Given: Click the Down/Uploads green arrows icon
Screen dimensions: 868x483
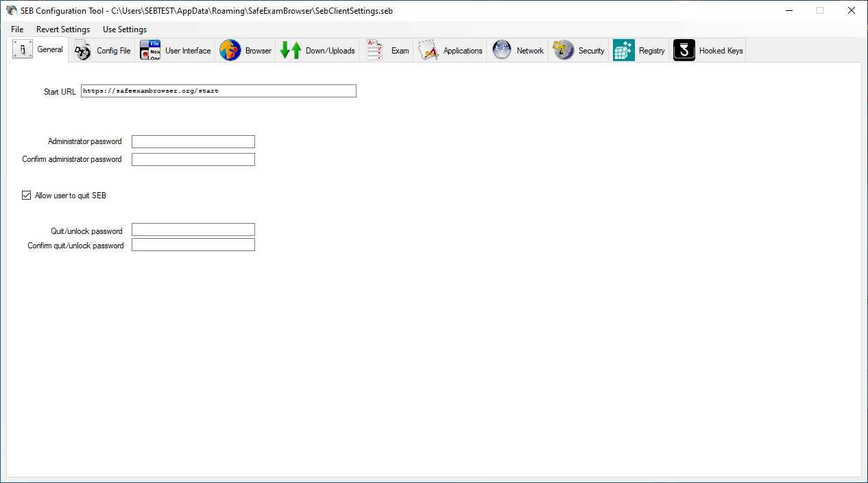Looking at the screenshot, I should [x=291, y=50].
